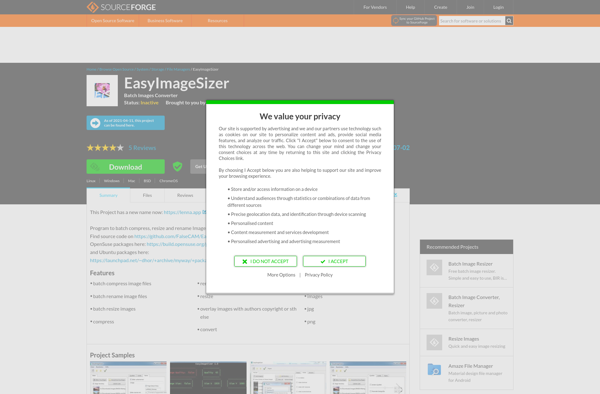Open second dark project sample thumbnail
600x394 pixels.
(x=208, y=378)
